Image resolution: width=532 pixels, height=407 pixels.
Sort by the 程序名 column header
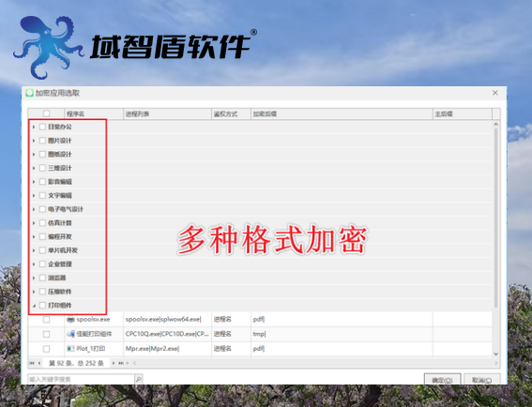[94, 114]
